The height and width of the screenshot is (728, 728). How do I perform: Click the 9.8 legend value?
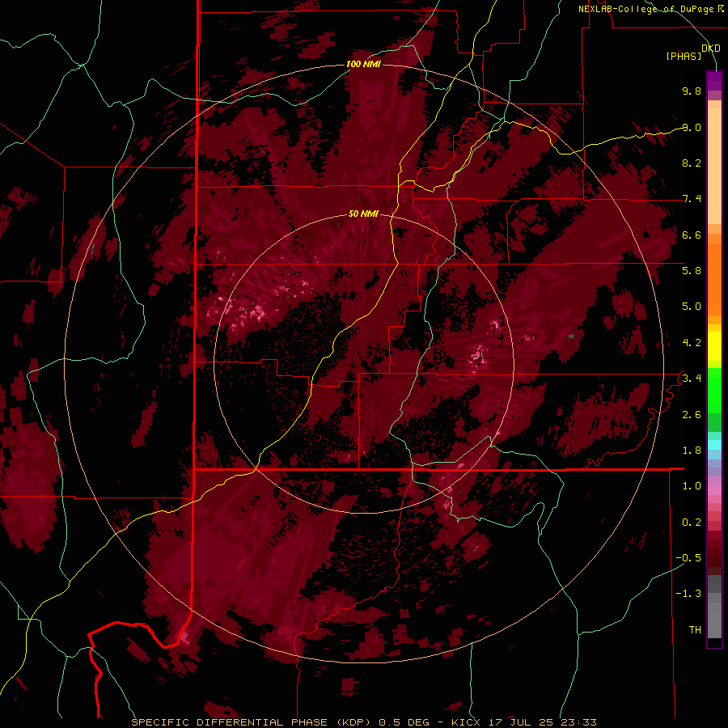coord(692,91)
